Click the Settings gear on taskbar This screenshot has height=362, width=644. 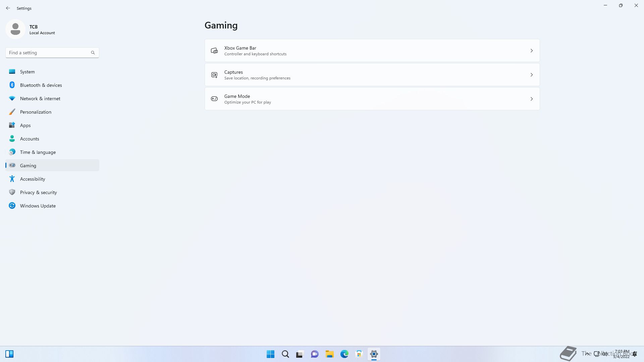(x=374, y=354)
